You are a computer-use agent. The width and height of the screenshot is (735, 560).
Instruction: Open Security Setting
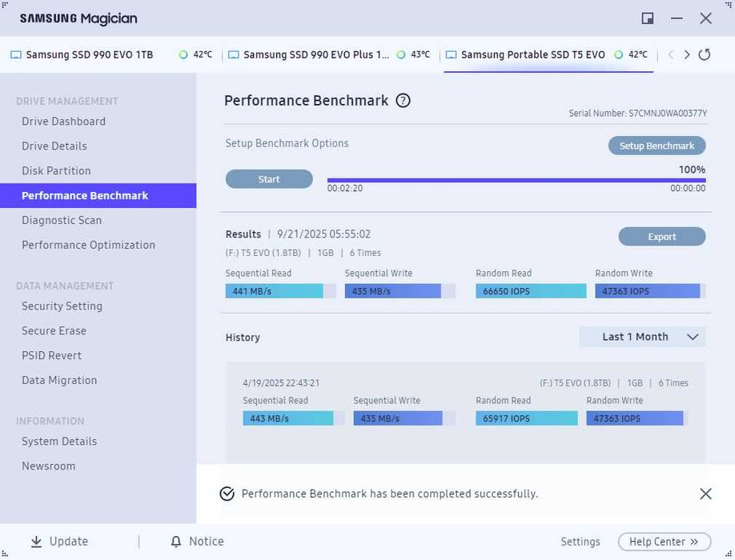coord(62,306)
